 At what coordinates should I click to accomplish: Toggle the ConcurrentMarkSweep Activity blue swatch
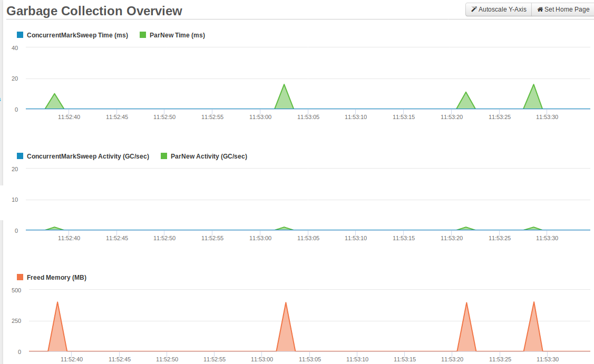[20, 156]
